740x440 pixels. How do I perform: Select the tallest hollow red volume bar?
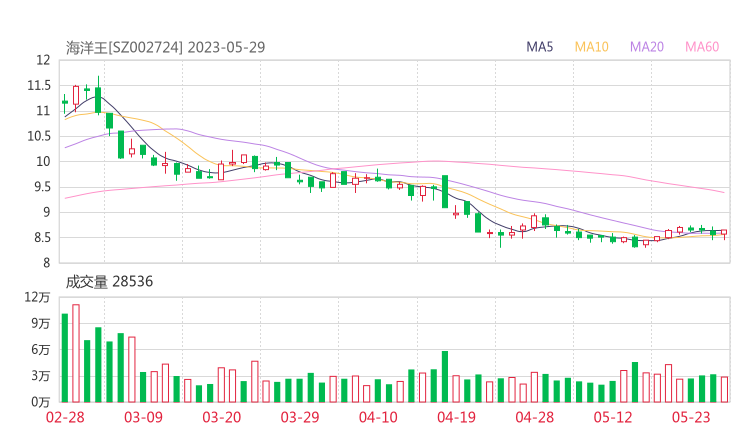click(76, 353)
